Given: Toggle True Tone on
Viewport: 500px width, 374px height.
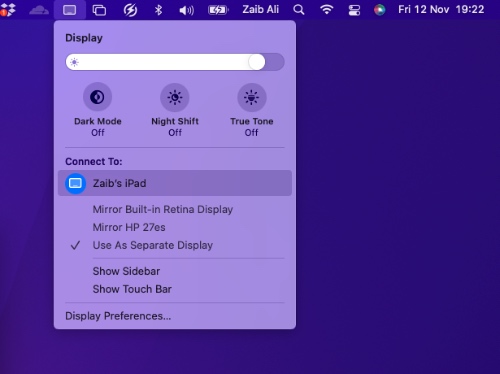Looking at the screenshot, I should click(252, 97).
